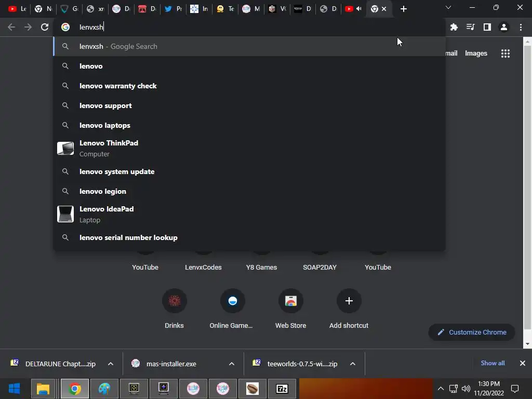Click Chrome icon in the taskbar
The width and height of the screenshot is (532, 399).
point(75,389)
